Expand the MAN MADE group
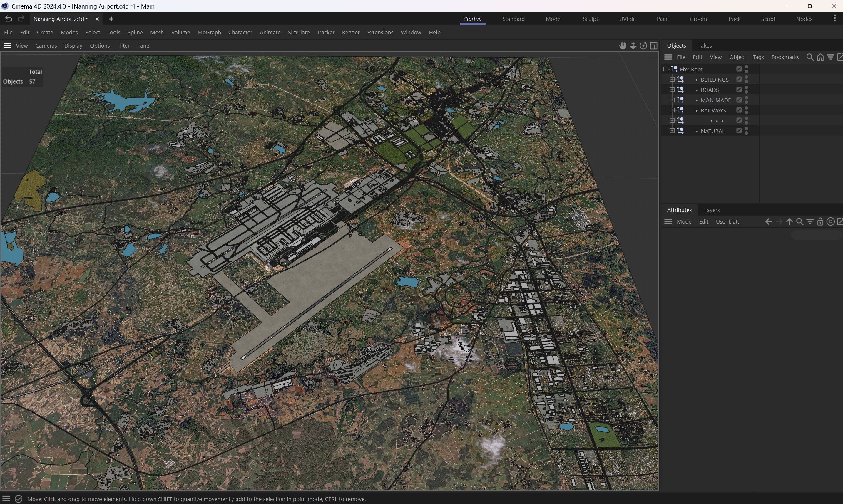This screenshot has width=843, height=504. coord(672,100)
